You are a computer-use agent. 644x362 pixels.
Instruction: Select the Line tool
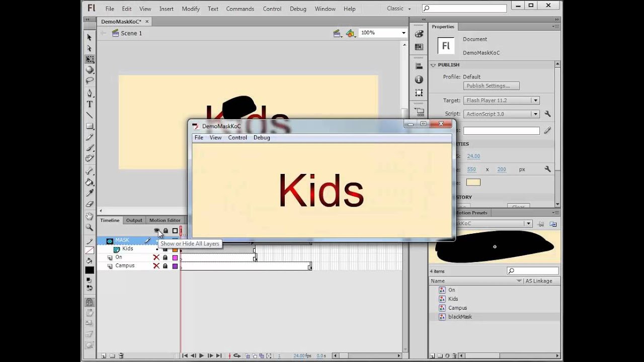pyautogui.click(x=90, y=115)
